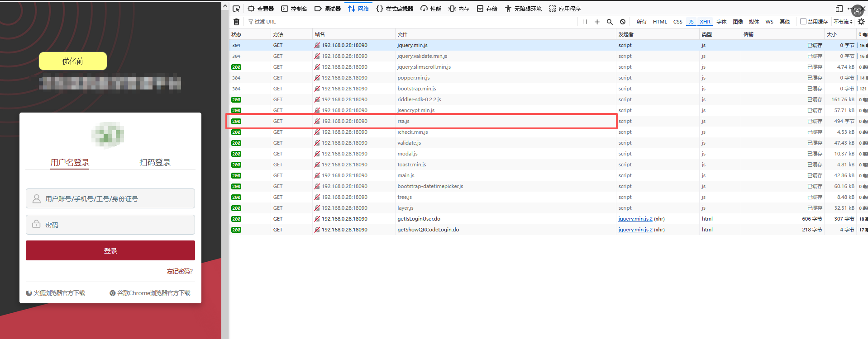The height and width of the screenshot is (339, 868).
Task: Sort by 域名 (domain) column header
Action: coord(354,34)
